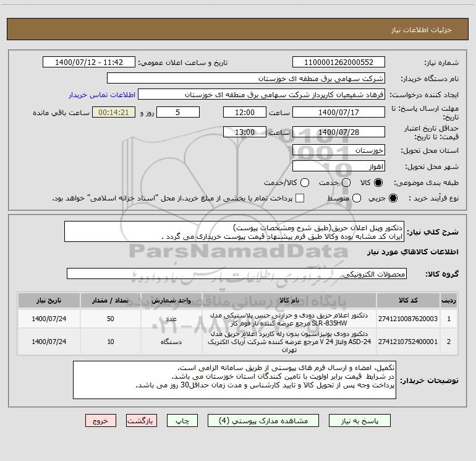476x461 pixels.
Task: Click the خروج exit button
Action: point(101,421)
